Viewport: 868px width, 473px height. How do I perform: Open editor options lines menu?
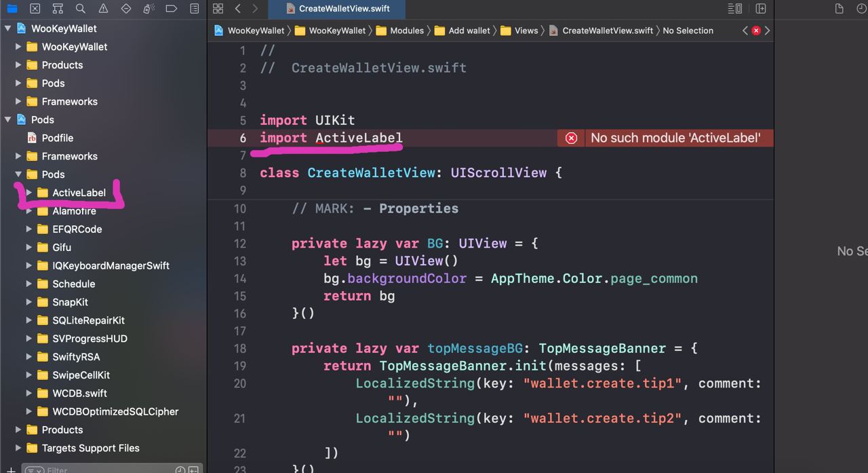tap(734, 9)
